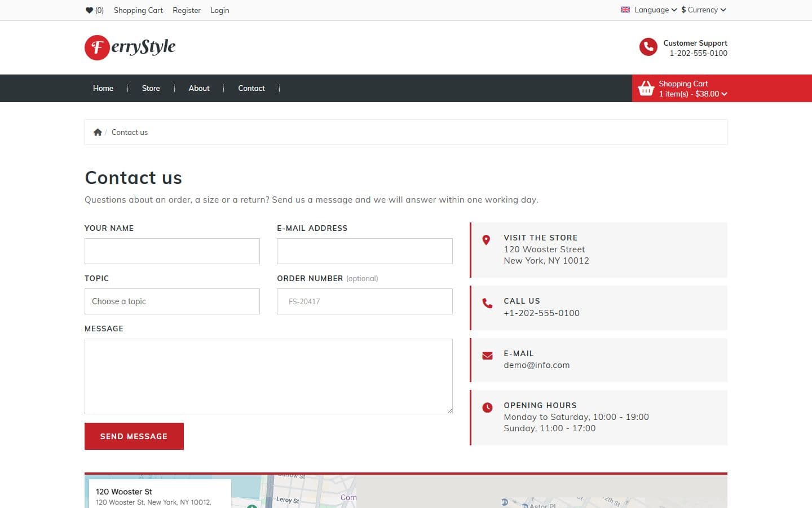This screenshot has width=812, height=508.
Task: Click the 120 Wooster Street address text
Action: pyautogui.click(x=544, y=249)
